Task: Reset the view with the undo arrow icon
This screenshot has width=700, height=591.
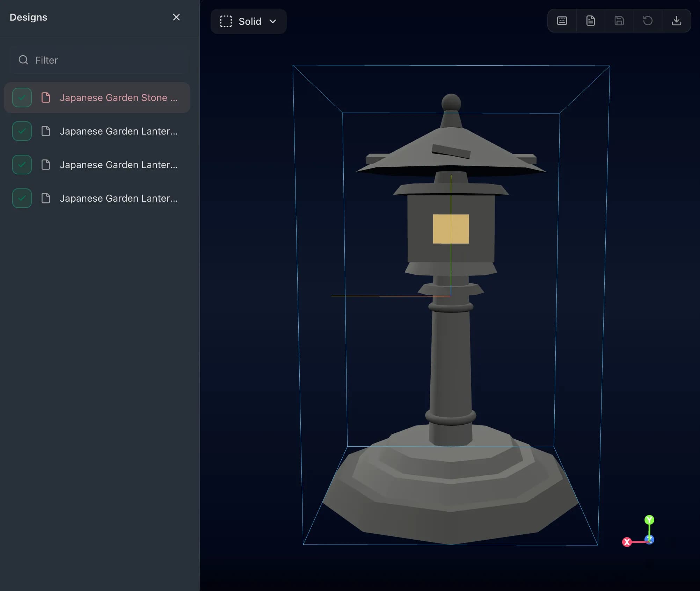Action: coord(648,21)
